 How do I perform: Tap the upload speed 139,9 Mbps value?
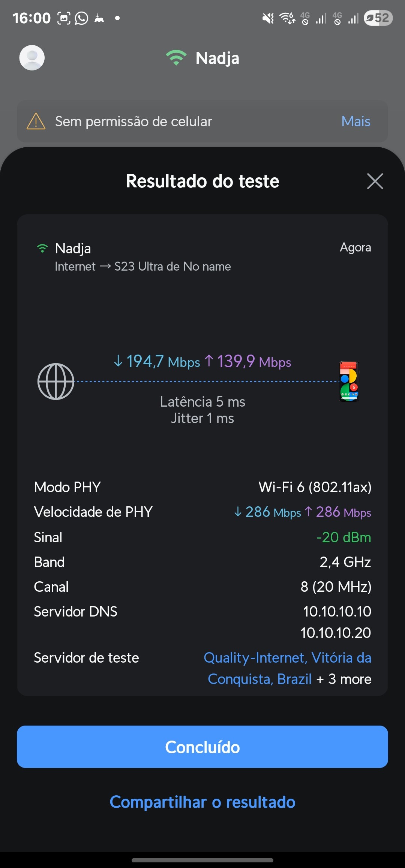[x=248, y=362]
